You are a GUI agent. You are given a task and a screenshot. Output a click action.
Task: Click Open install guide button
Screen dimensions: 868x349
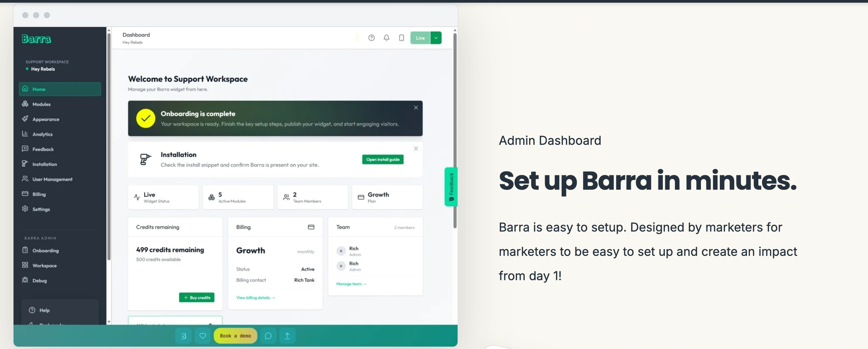(x=383, y=159)
